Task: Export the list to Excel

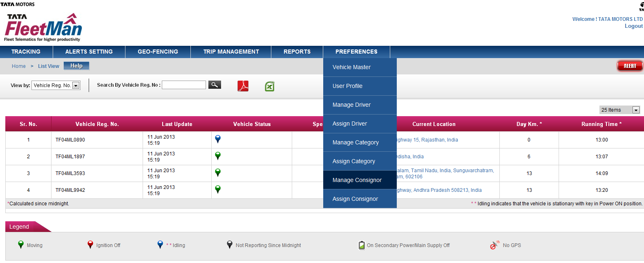Action: 270,86
